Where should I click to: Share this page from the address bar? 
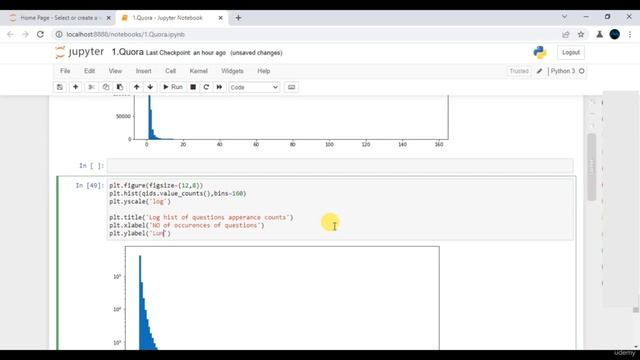pos(566,34)
